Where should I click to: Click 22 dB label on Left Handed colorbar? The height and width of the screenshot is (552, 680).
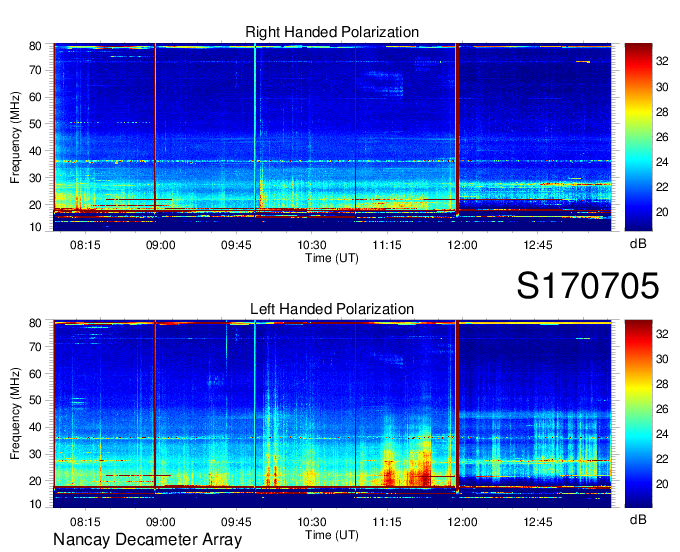pyautogui.click(x=662, y=459)
